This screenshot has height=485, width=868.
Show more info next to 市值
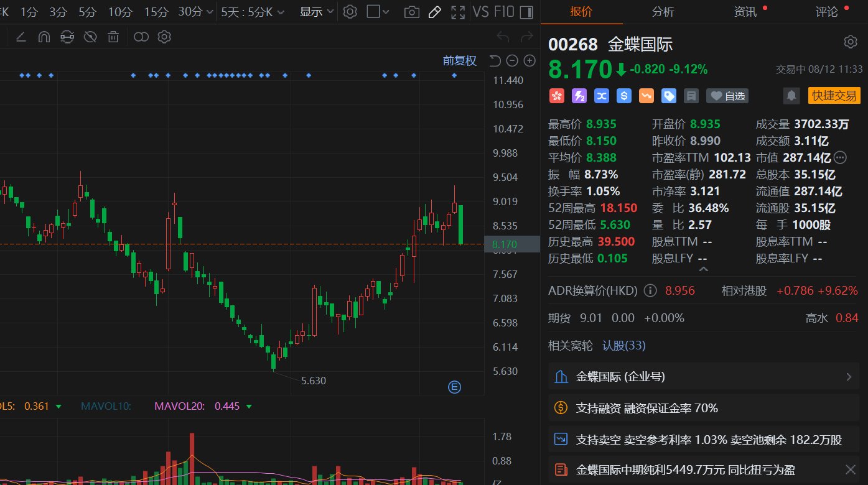pyautogui.click(x=841, y=157)
